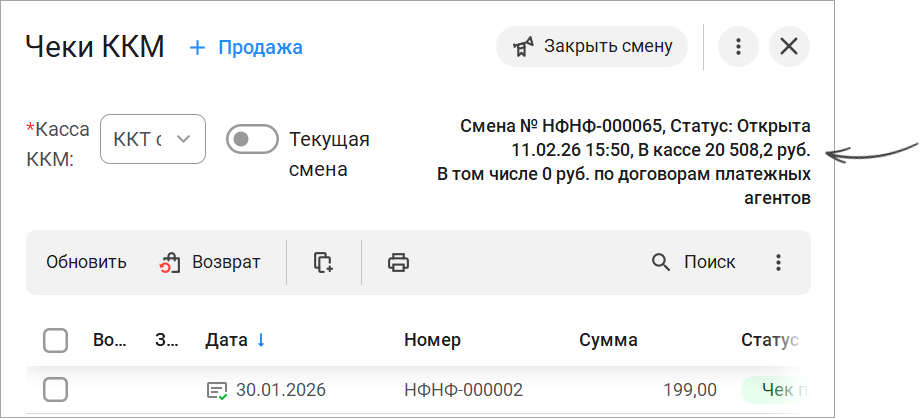Open the toolbar's three-dot more menu
Screen dimensions: 920x418
[x=778, y=263]
